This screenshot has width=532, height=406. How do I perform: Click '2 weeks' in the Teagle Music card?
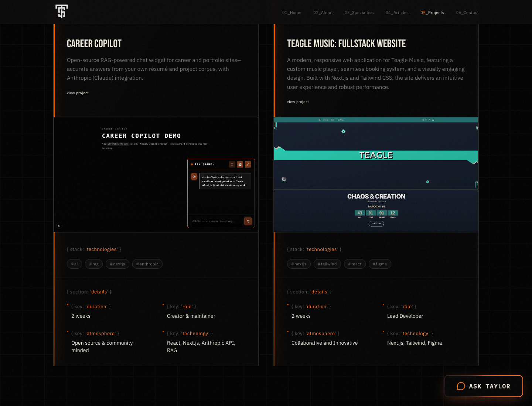301,316
